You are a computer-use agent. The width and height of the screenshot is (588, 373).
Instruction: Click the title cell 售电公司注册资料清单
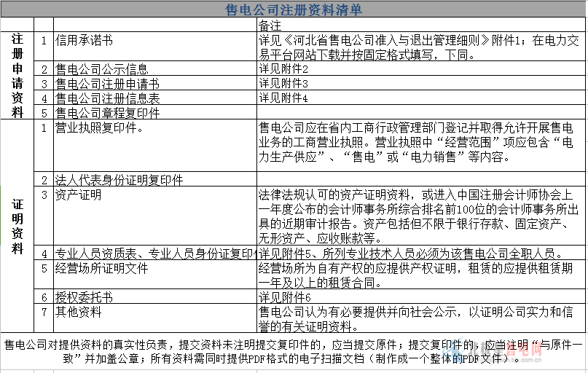pyautogui.click(x=294, y=9)
